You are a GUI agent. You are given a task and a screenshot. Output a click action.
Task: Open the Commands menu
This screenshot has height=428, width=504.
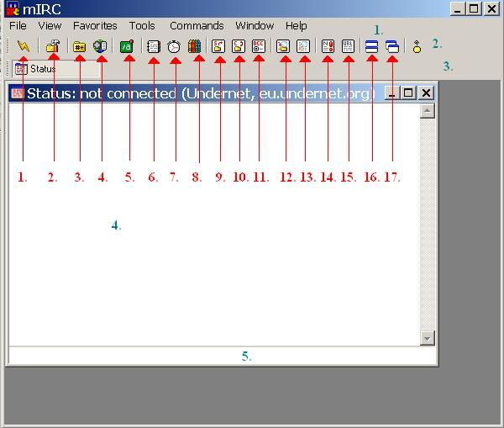[197, 26]
